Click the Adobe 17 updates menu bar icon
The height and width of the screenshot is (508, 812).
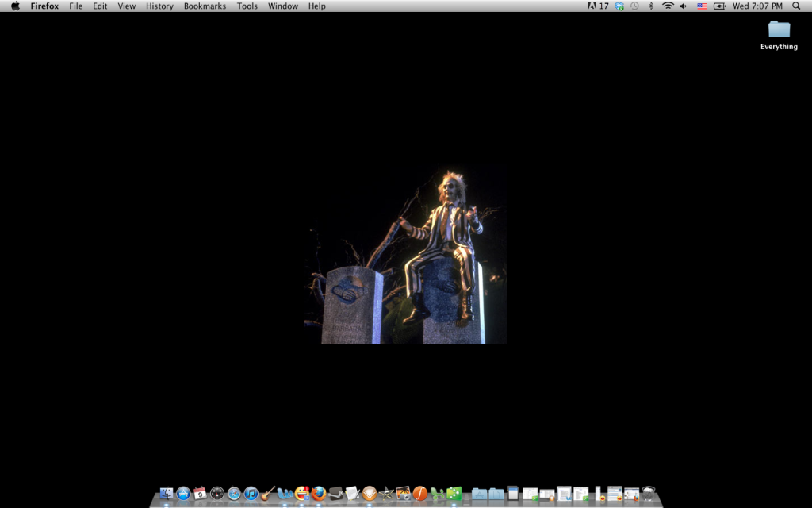(x=598, y=6)
